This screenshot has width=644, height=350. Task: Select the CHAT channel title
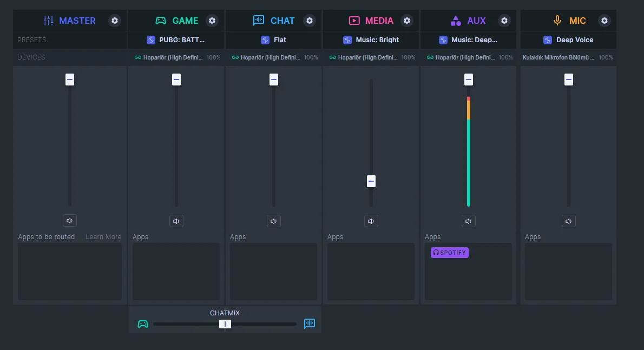click(282, 21)
